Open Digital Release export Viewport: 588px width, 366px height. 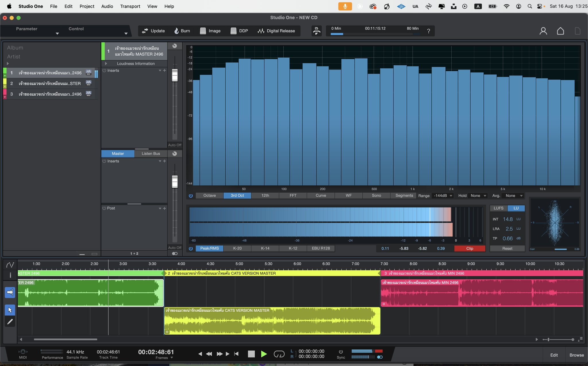276,31
